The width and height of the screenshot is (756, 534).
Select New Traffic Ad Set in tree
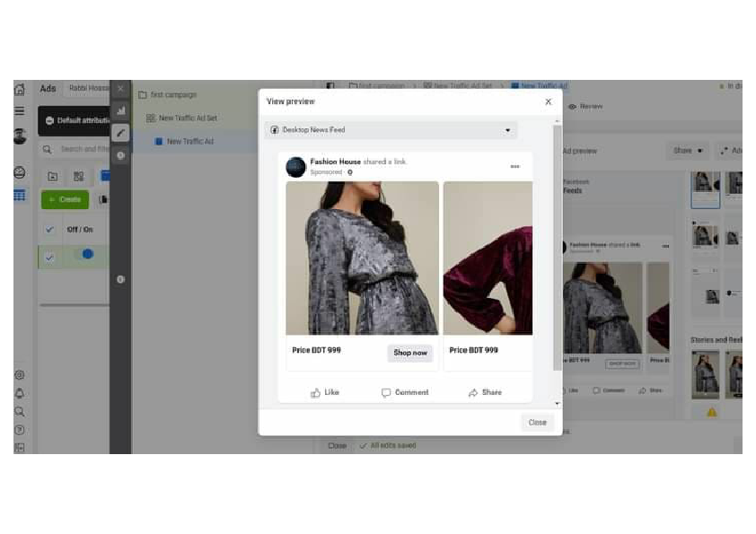pos(181,118)
